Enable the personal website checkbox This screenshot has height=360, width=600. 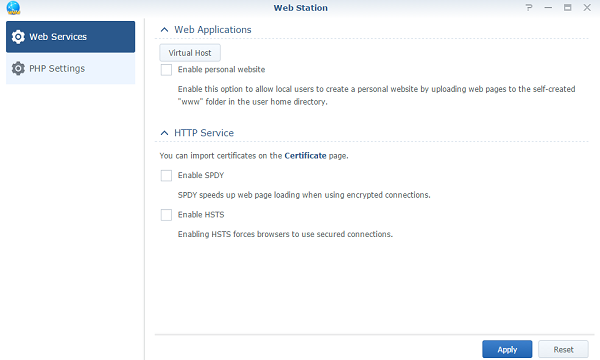pos(166,70)
